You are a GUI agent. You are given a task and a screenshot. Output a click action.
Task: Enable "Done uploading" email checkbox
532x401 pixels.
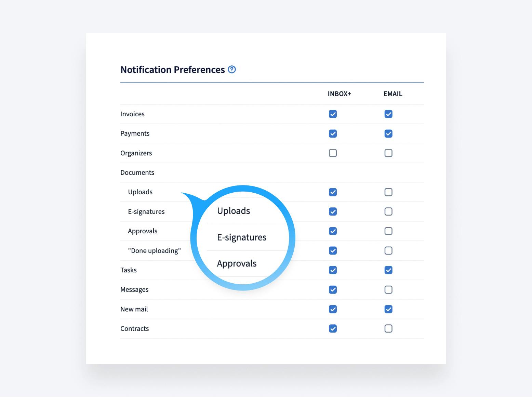click(x=388, y=250)
